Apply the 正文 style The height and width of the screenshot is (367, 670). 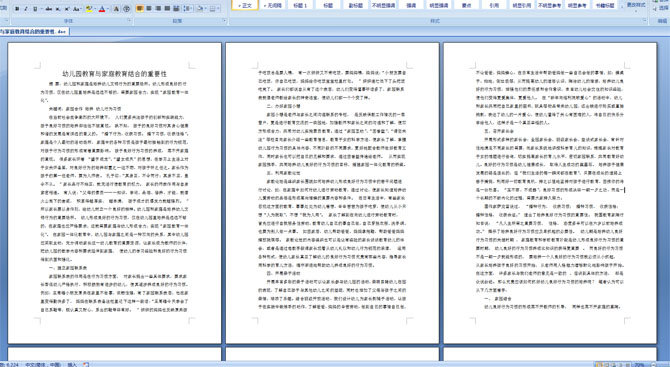pyautogui.click(x=245, y=5)
